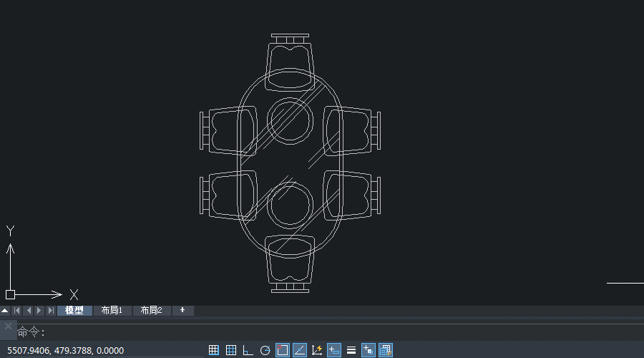Click the lineweight display icon
The height and width of the screenshot is (358, 644).
[x=351, y=350]
